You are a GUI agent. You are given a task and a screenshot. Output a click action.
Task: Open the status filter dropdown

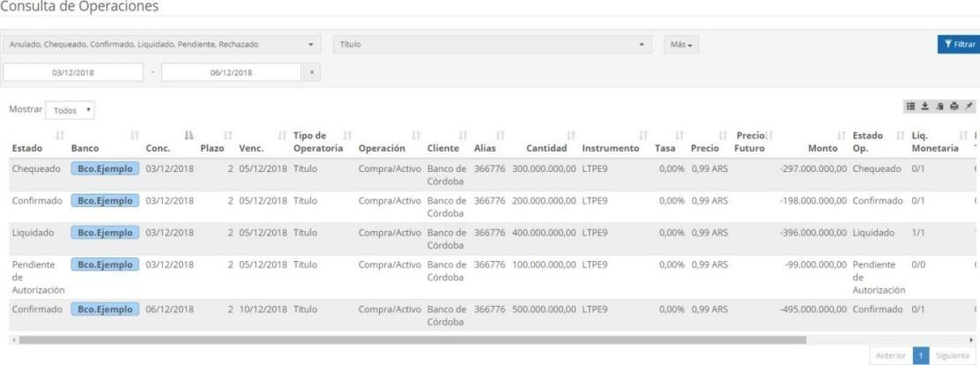tap(163, 44)
